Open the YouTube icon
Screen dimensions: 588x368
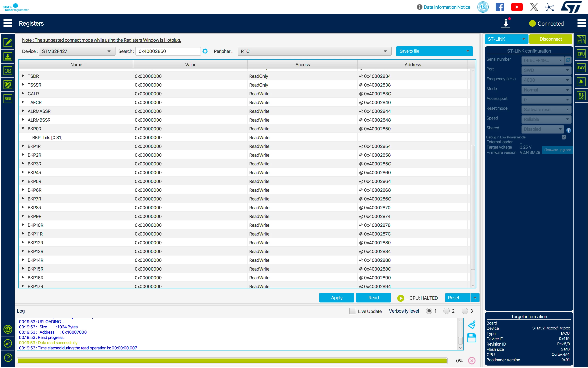tap(517, 7)
